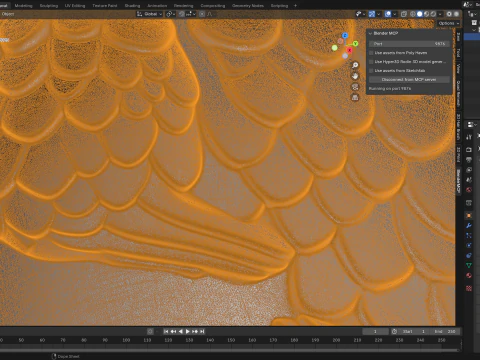Image resolution: width=480 pixels, height=360 pixels.
Task: Select solid viewport shading
Action: click(420, 14)
